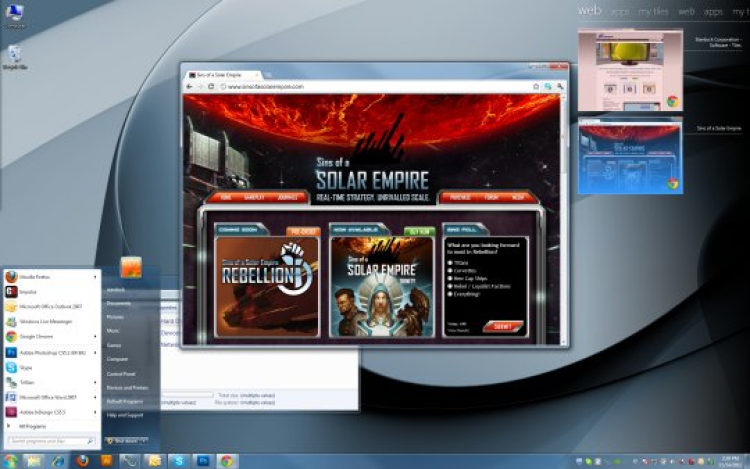Launch Mozilla Firefox from the Start menu

point(51,277)
